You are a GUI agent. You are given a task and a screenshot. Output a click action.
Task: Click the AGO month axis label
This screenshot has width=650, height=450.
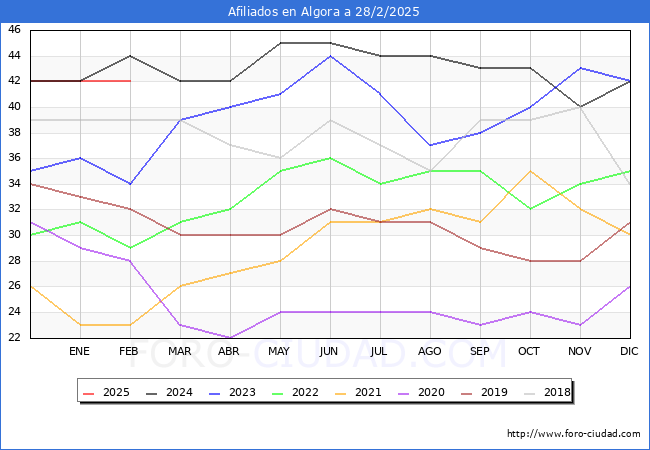[429, 351]
